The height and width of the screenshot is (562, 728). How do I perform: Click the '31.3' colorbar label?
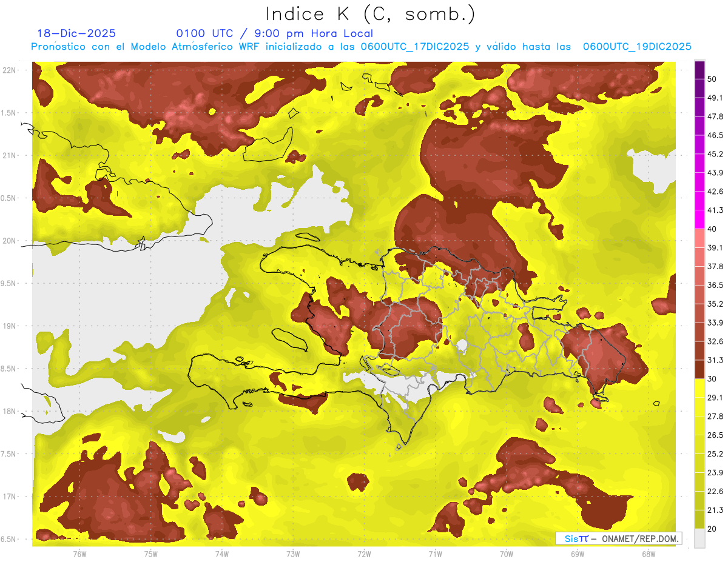(715, 360)
